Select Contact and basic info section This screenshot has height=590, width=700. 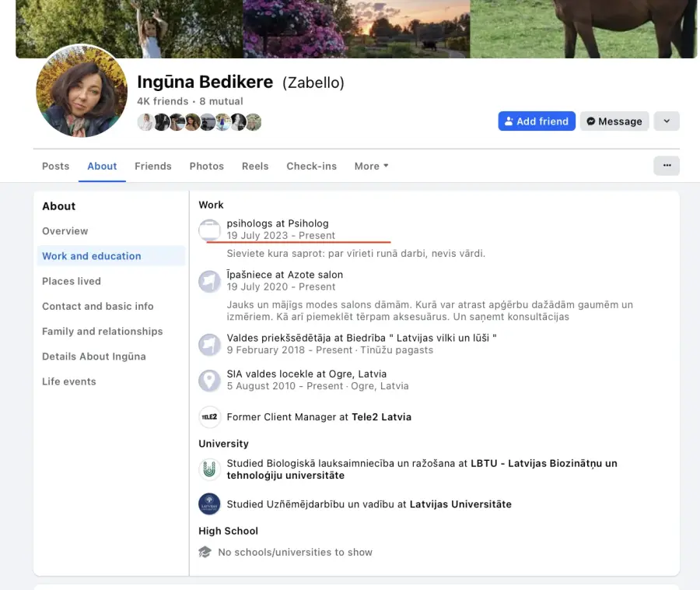[98, 307]
